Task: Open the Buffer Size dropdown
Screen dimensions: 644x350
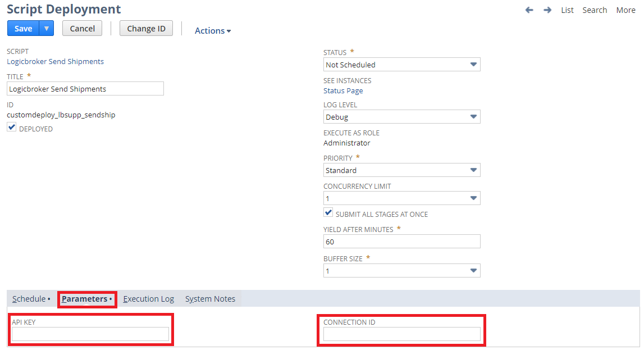Action: 401,271
